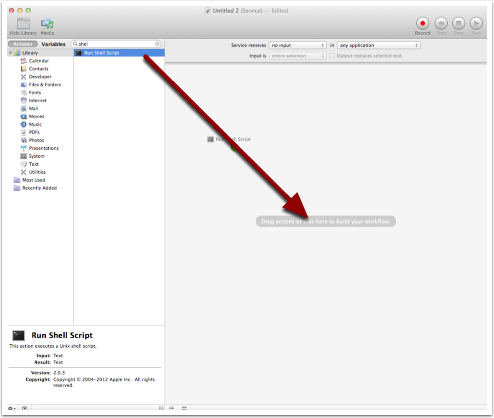The width and height of the screenshot is (494, 418).
Task: Open the gear menu at bottom left
Action: [x=11, y=408]
